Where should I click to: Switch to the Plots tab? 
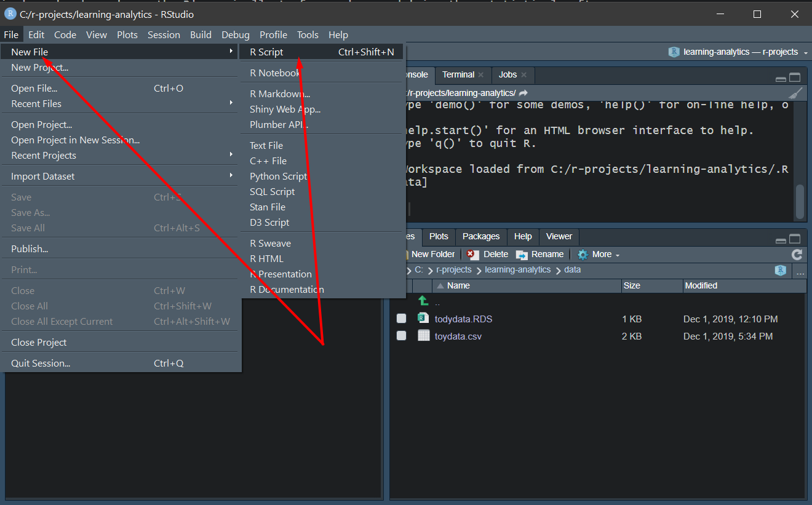[439, 237]
